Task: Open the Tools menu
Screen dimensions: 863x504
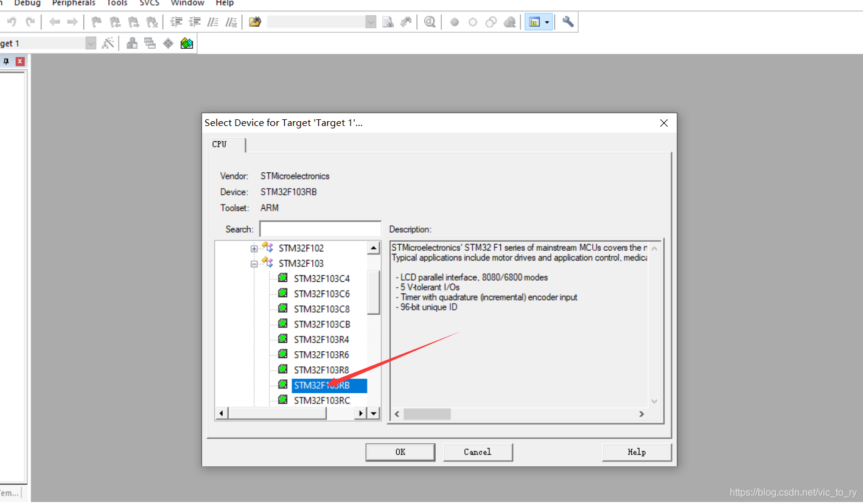Action: coord(117,3)
